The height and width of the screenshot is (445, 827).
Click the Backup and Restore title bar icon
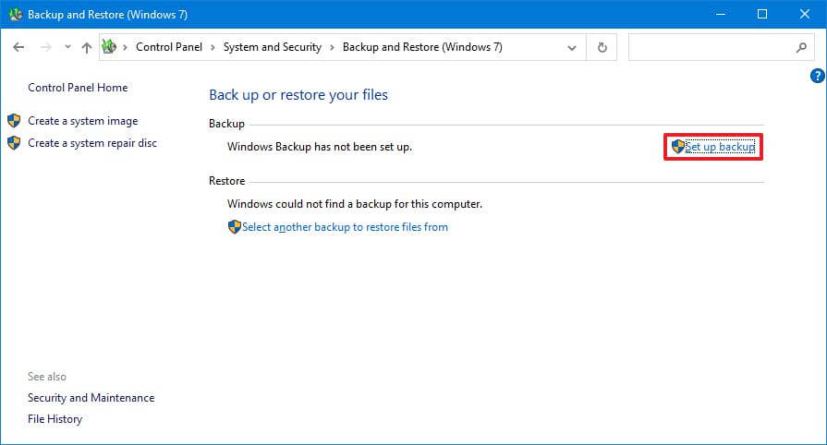(14, 14)
